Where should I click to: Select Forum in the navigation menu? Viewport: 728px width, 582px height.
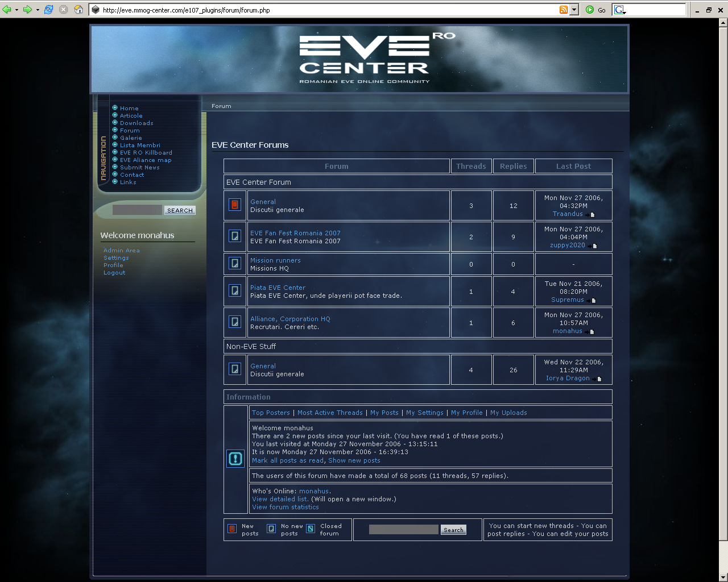[130, 130]
